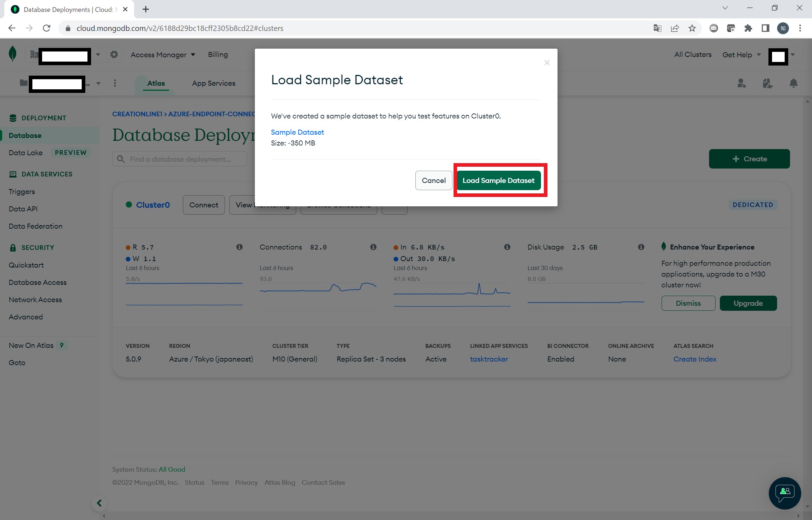Open Advanced security settings
The height and width of the screenshot is (520, 812).
point(26,317)
